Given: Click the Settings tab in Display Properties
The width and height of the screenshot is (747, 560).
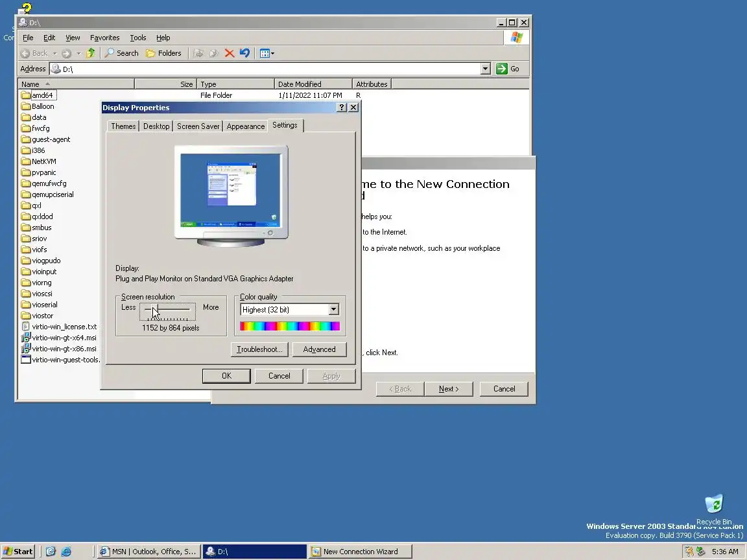Looking at the screenshot, I should click(285, 125).
